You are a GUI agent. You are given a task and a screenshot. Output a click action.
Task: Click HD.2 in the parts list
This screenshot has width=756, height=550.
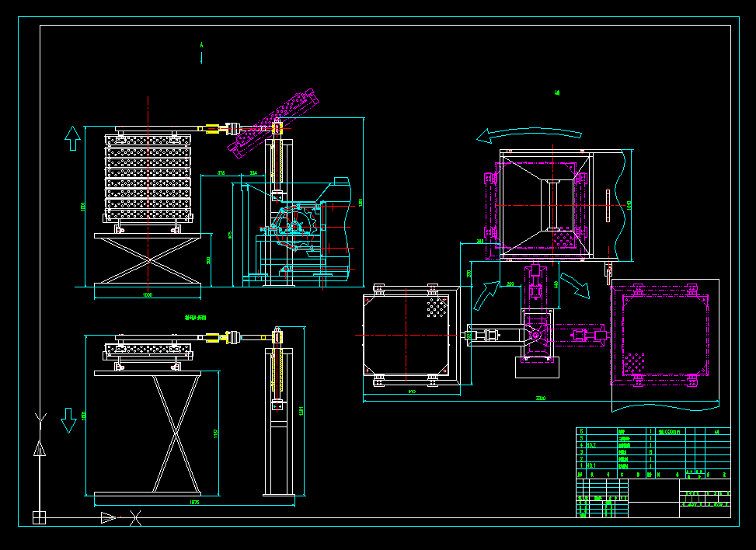591,445
